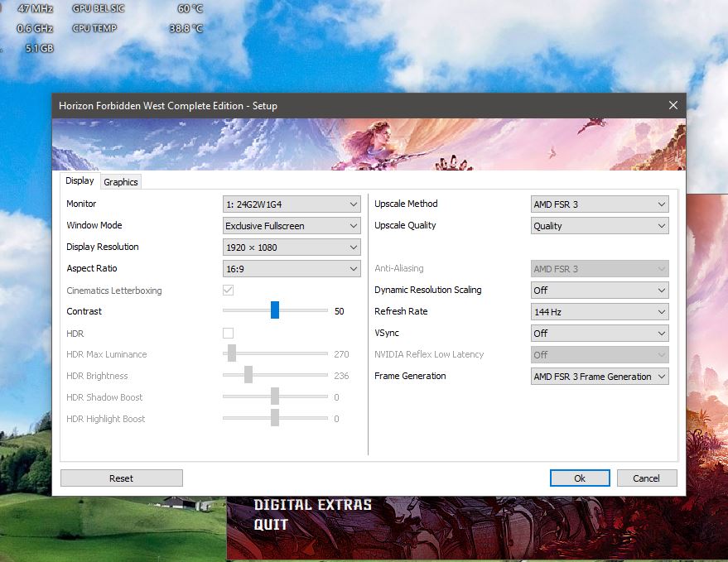The width and height of the screenshot is (728, 562).
Task: Toggle the Cinematics Letterboxing checkbox
Action: coord(228,290)
